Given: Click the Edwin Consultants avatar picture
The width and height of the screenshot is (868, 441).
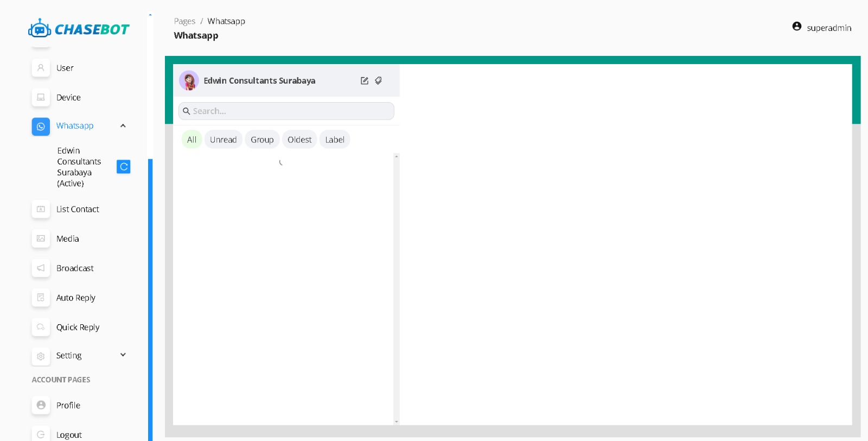Looking at the screenshot, I should (x=189, y=80).
